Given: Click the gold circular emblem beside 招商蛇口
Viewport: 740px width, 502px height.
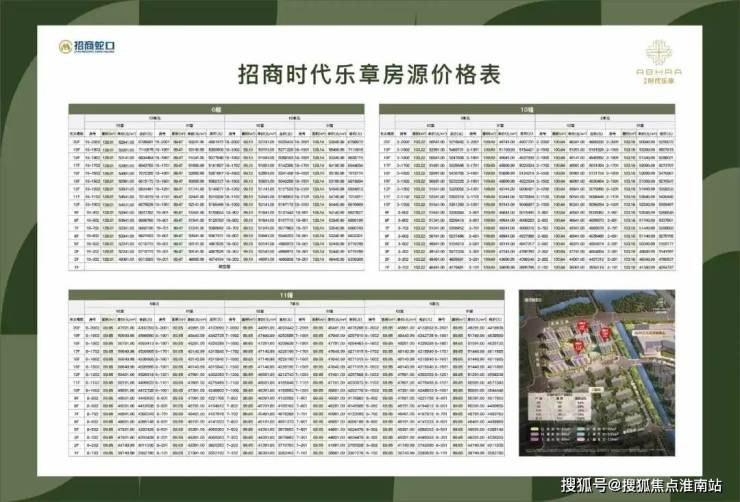Looking at the screenshot, I should [x=65, y=47].
